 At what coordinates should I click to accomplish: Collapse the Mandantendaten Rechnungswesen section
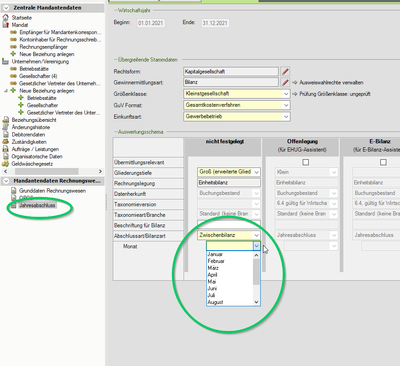coord(6,181)
